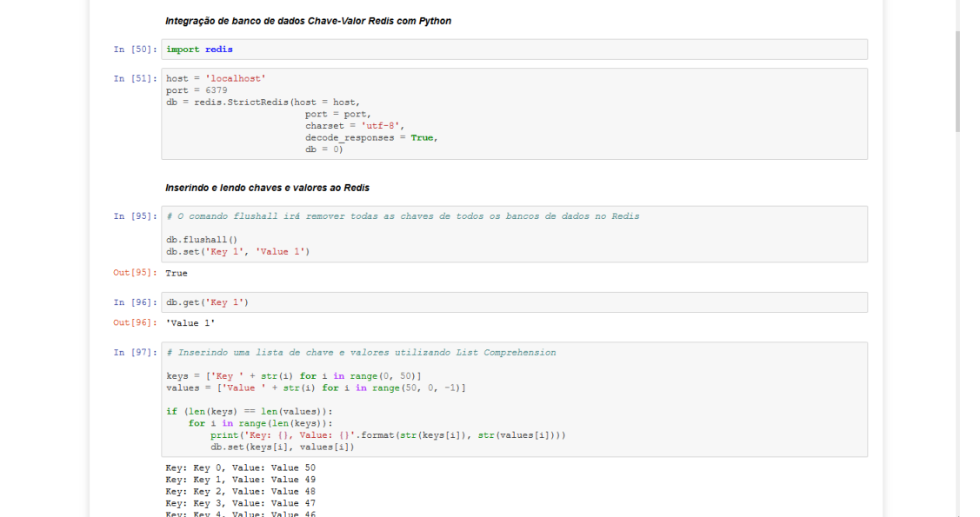Screen dimensions: 980x517
Task: Click the line starting 'keys = ['Key '
Action: pyautogui.click(x=294, y=376)
